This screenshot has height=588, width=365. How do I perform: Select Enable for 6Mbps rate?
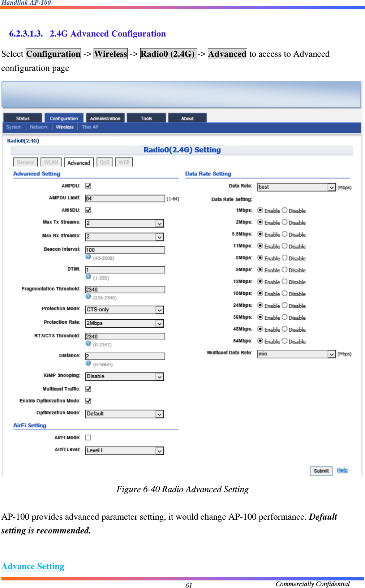click(x=260, y=258)
